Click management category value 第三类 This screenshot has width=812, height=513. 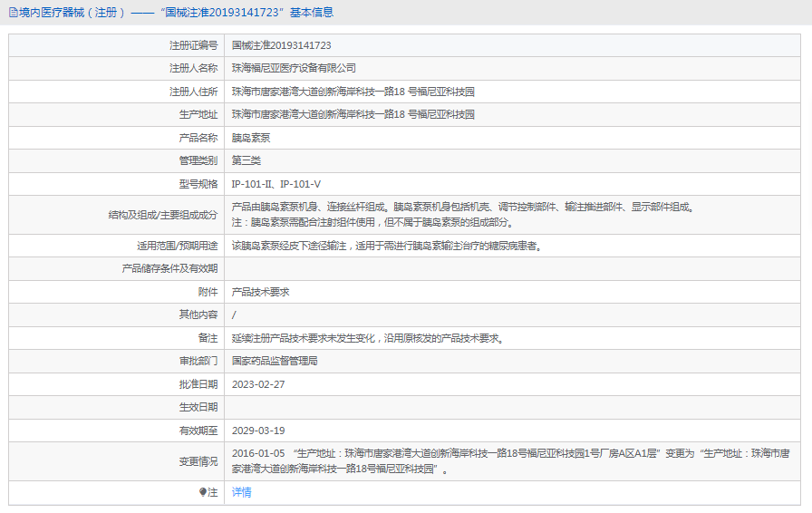246,160
